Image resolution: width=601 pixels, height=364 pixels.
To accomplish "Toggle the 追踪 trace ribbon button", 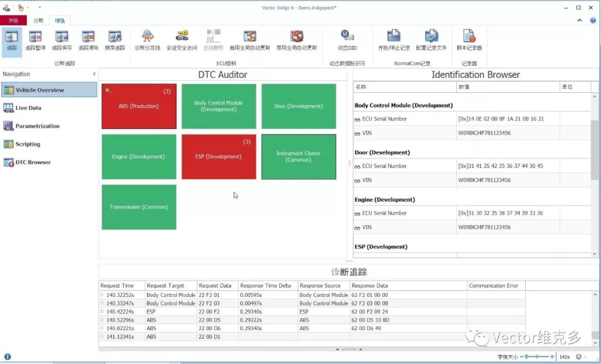I will pyautogui.click(x=12, y=41).
